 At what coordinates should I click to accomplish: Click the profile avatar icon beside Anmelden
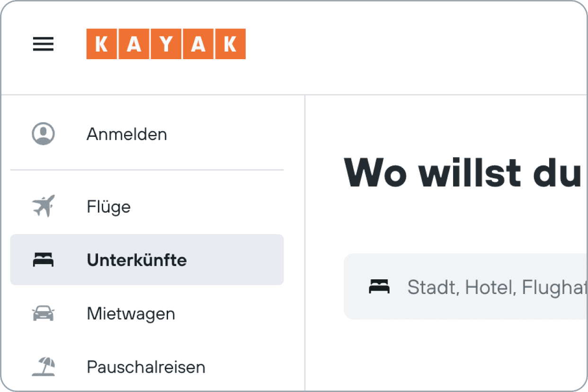tap(43, 134)
